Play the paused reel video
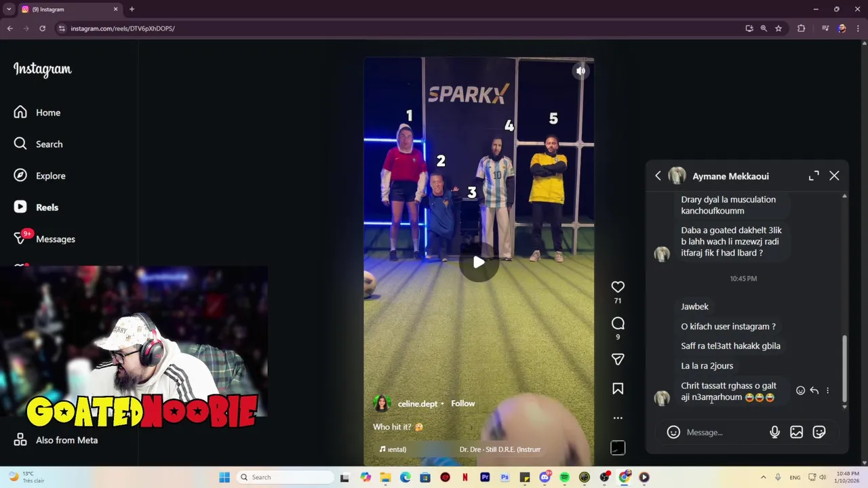The width and height of the screenshot is (868, 488). (479, 262)
